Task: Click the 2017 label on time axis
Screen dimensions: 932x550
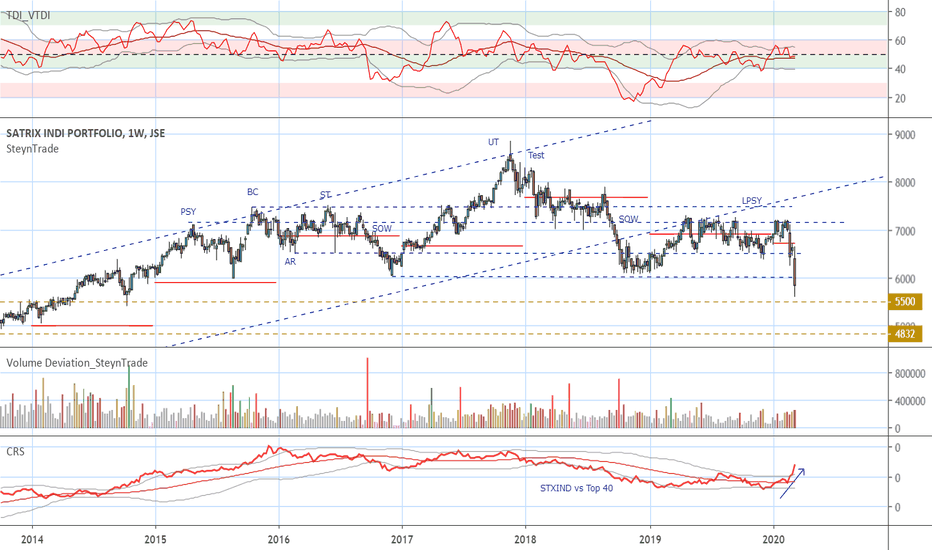Action: pyautogui.click(x=402, y=539)
